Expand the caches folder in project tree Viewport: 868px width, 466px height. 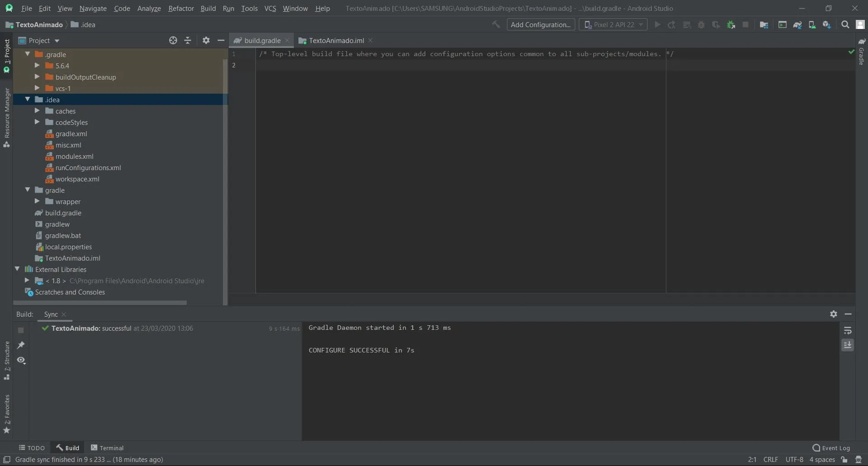[37, 111]
